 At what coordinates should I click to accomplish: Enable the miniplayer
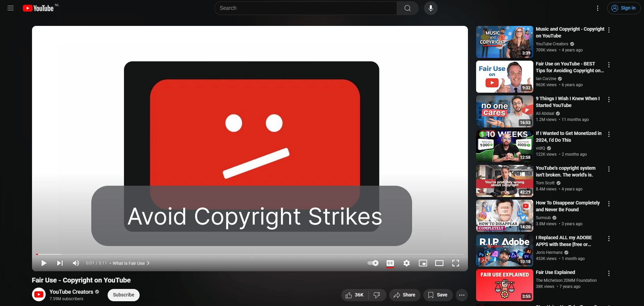pos(423,263)
